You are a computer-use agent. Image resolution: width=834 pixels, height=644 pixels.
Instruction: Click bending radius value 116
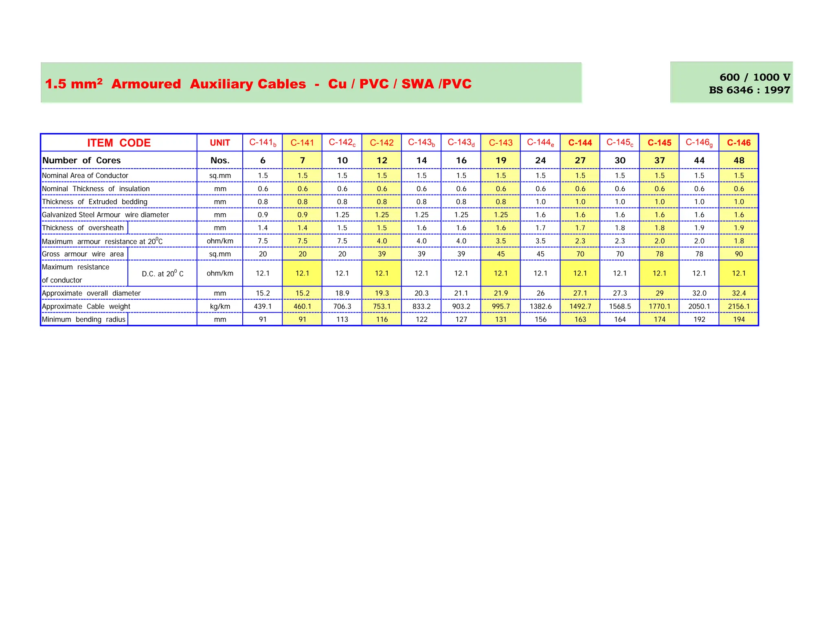tap(382, 320)
